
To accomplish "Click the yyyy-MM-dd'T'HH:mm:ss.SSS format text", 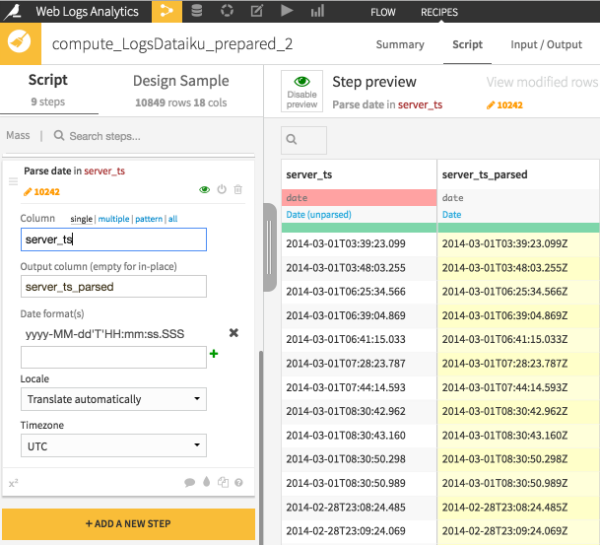I will click(105, 334).
